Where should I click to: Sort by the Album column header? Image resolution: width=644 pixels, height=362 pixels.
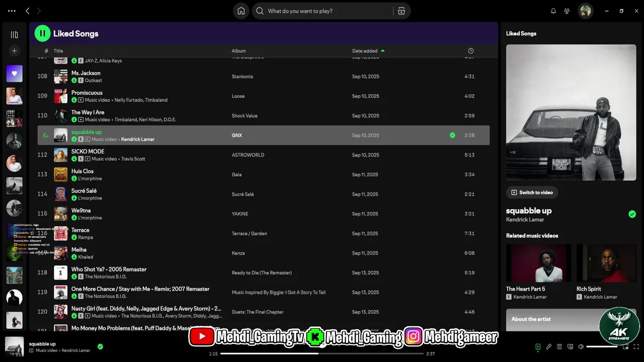pos(238,51)
